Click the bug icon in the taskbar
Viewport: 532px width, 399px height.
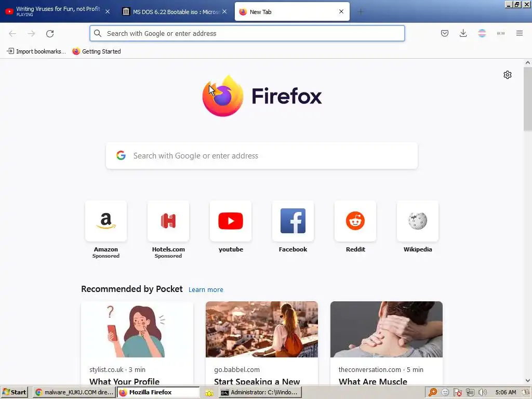pos(209,393)
